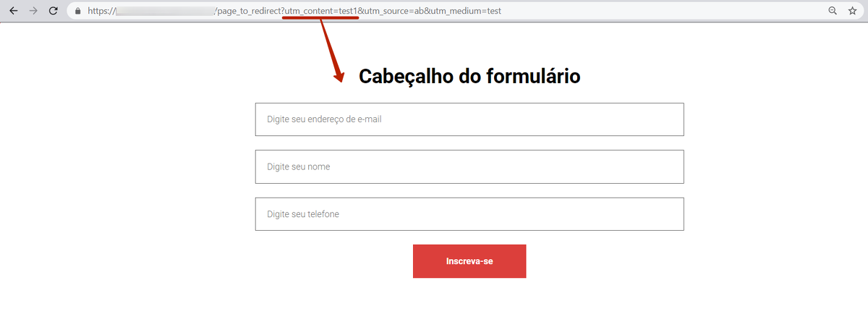The height and width of the screenshot is (335, 868).
Task: Focus the 'Digite seu telefone' field
Action: coord(469,214)
